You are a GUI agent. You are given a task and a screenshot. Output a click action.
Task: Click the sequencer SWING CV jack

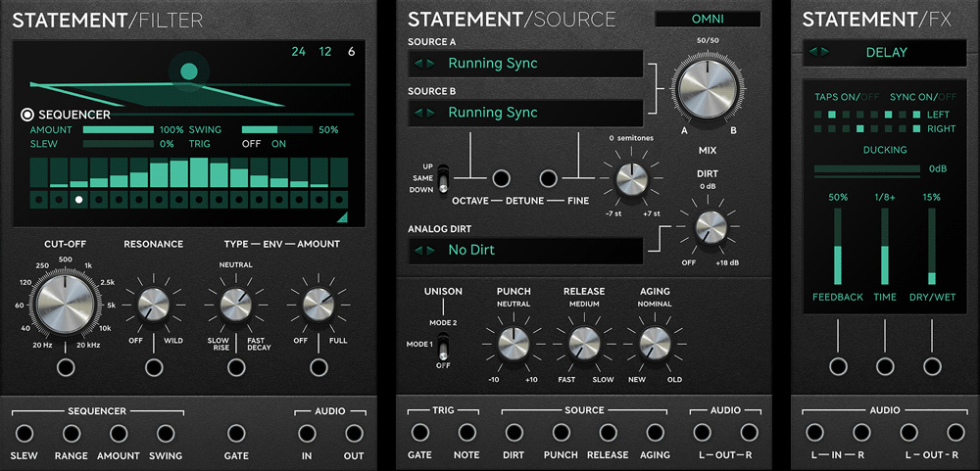tap(166, 433)
